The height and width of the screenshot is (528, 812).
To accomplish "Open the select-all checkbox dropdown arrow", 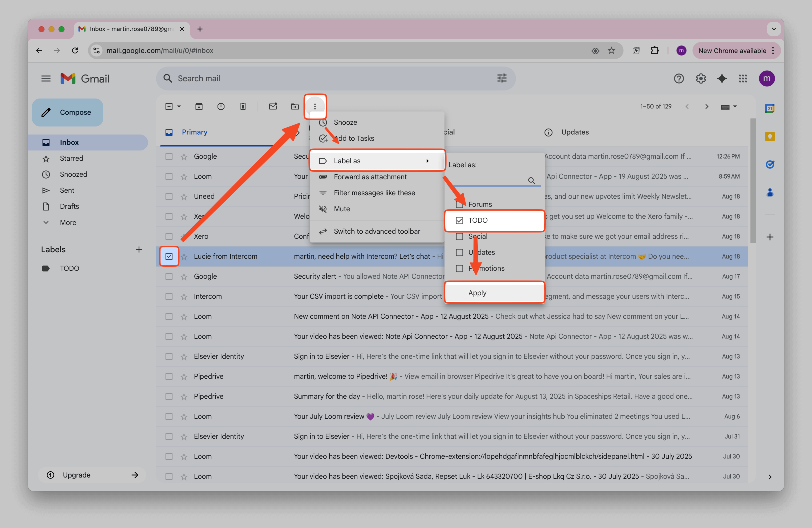I will pos(179,107).
